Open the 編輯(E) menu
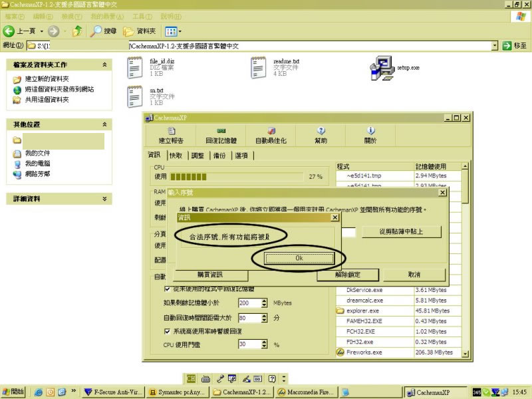This screenshot has height=399, width=532. coord(43,16)
